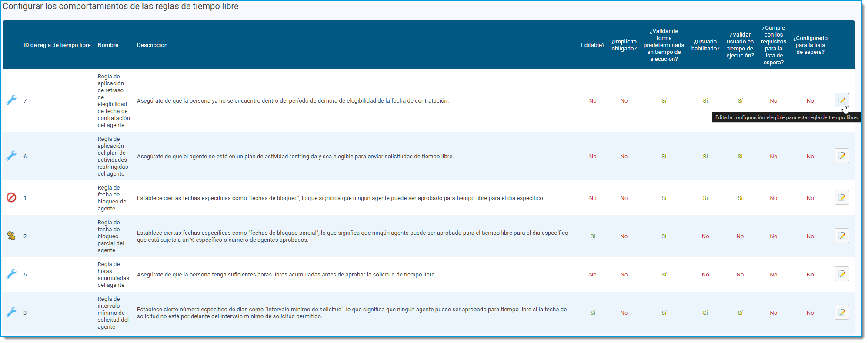868x343 pixels.
Task: Click '¿Implícito obligado?' 'No' value in rule 6 row
Action: [x=624, y=156]
